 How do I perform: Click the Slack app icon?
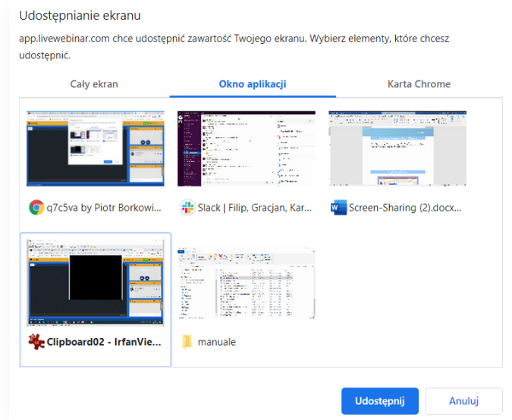187,207
